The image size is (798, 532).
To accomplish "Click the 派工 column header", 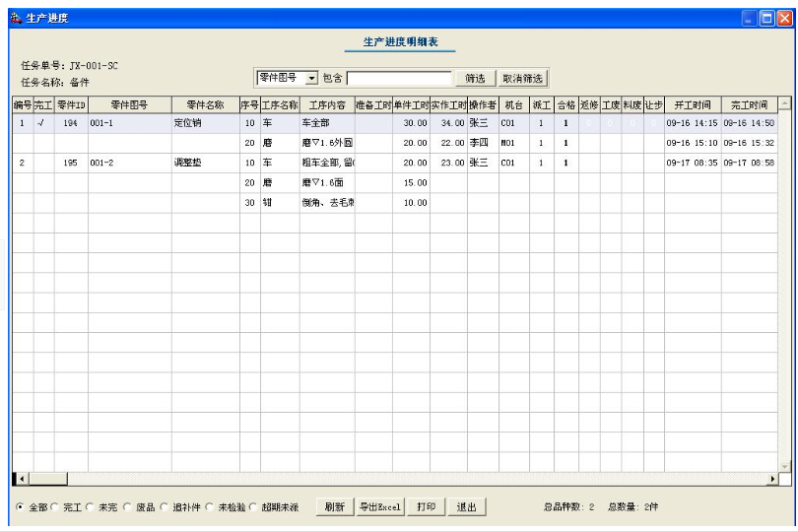I will tap(542, 105).
